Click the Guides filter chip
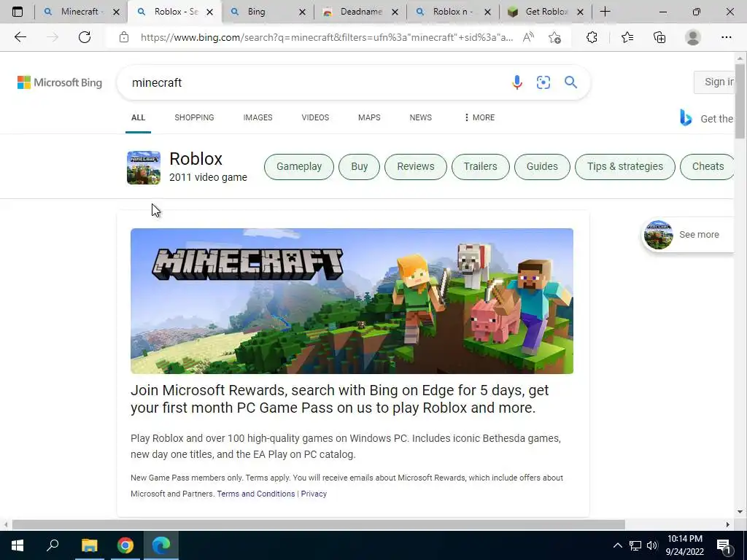 click(x=542, y=167)
